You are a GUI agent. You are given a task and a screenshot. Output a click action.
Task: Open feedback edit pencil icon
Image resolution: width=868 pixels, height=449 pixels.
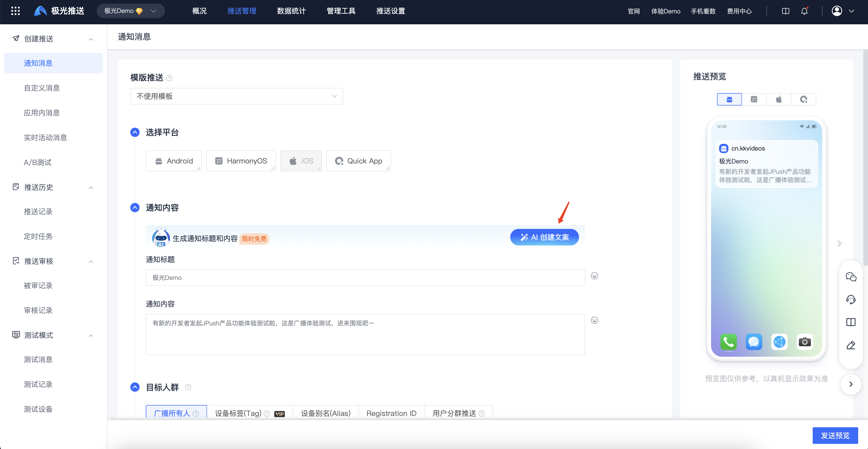851,345
